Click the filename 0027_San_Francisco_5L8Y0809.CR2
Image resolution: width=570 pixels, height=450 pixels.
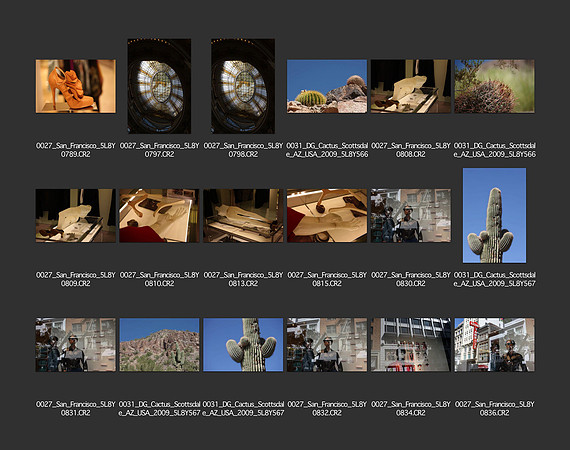point(76,279)
